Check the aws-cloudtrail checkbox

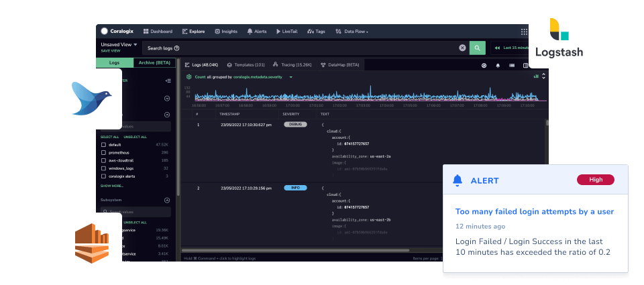tap(103, 160)
